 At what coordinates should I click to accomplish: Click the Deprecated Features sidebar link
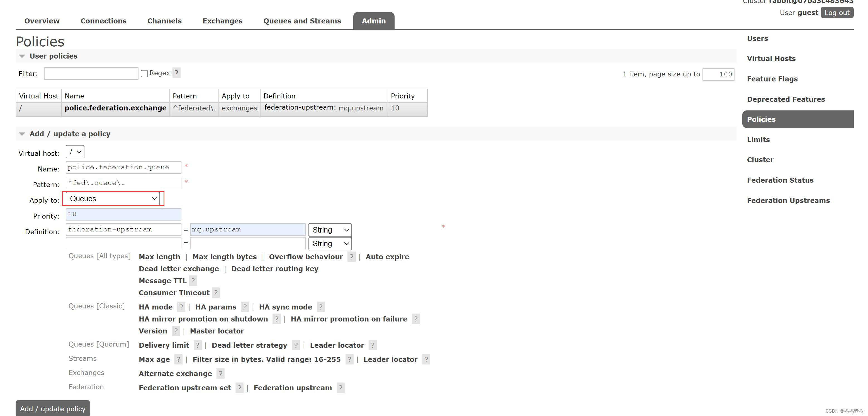[x=786, y=99]
